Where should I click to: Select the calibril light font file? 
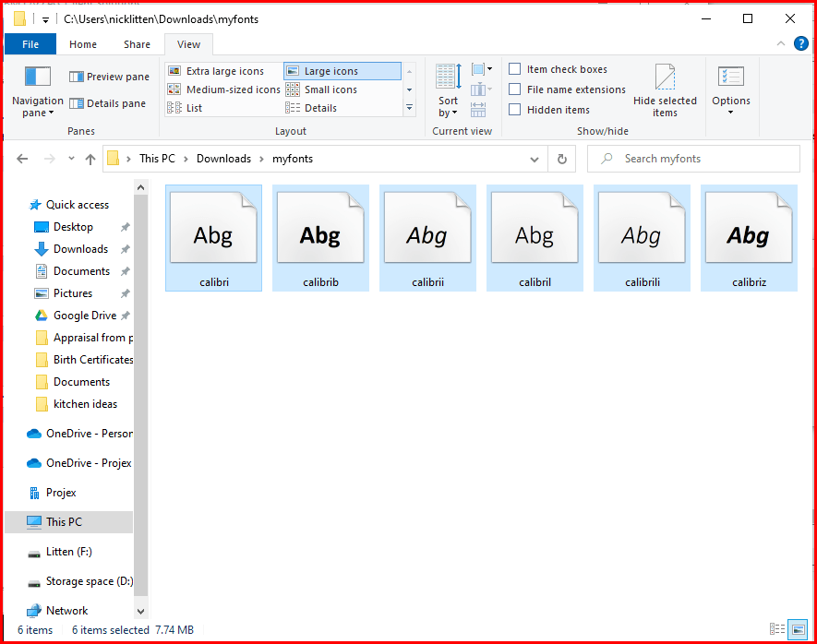(x=535, y=238)
